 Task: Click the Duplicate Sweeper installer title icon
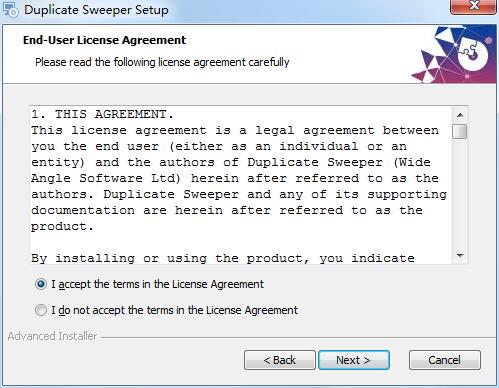pos(11,9)
